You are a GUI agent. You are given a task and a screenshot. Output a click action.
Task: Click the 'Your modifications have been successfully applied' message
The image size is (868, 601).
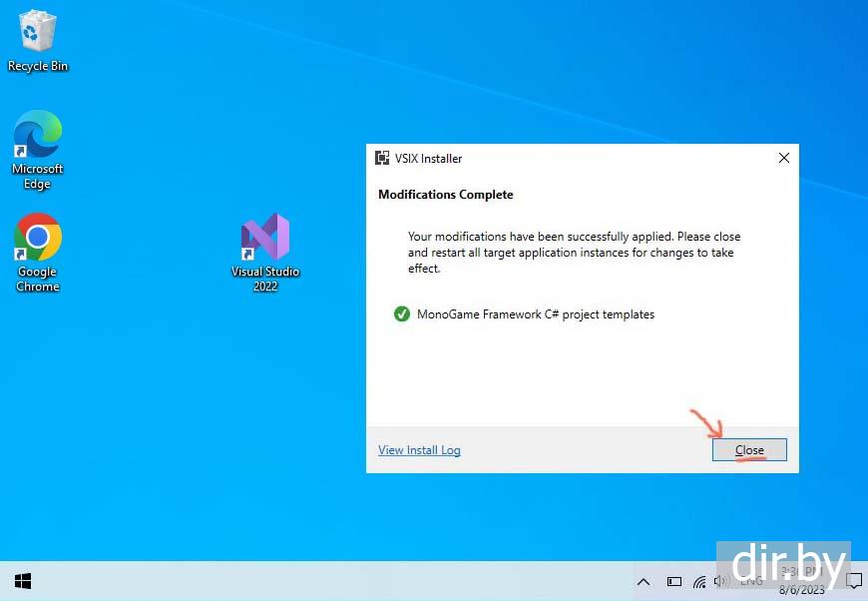pyautogui.click(x=574, y=252)
